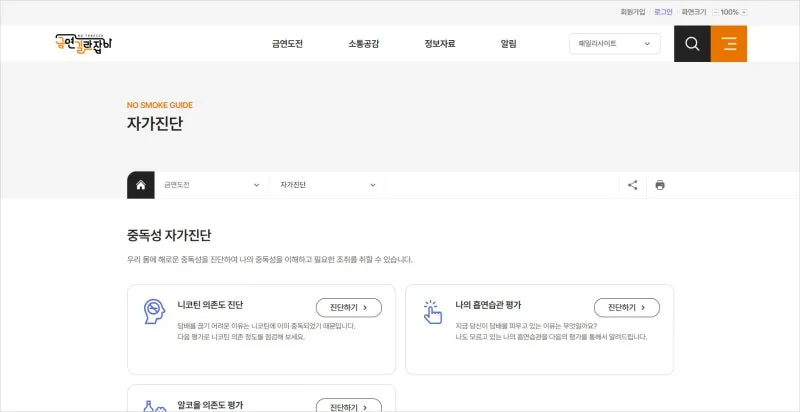Click the share icon

633,185
